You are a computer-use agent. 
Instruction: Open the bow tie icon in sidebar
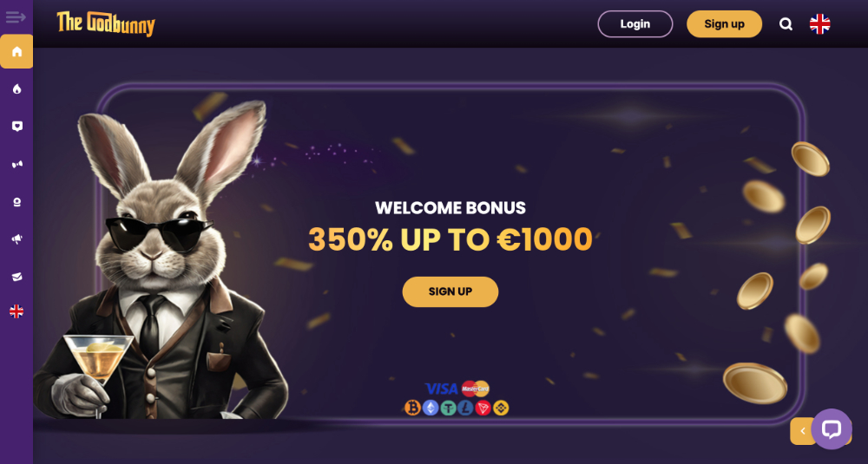[x=16, y=164]
